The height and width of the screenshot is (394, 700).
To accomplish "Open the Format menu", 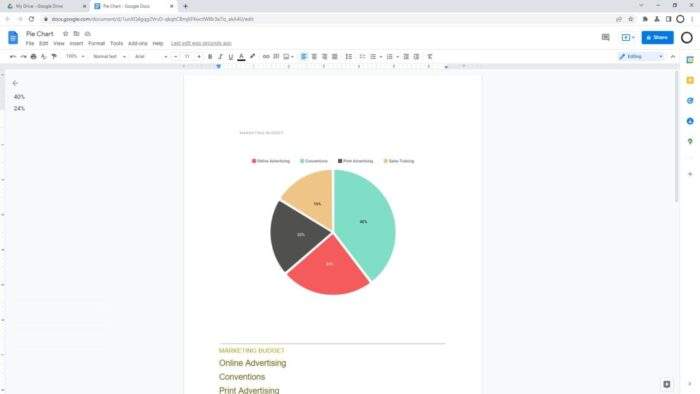I will pos(96,44).
